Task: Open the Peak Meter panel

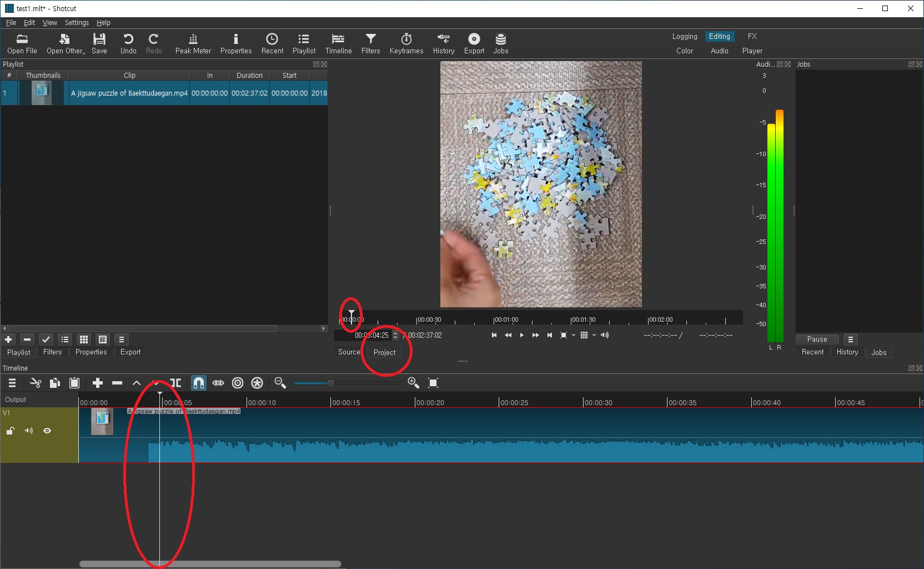Action: [x=193, y=44]
